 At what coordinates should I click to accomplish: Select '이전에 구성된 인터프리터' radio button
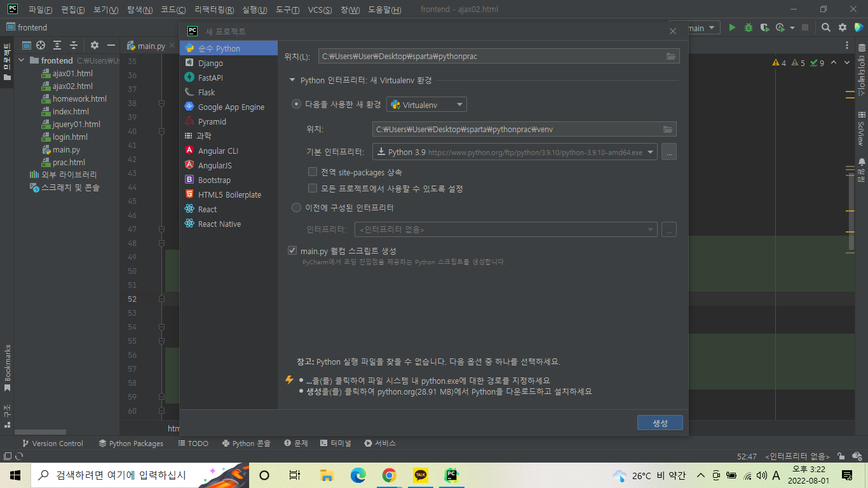(x=296, y=208)
